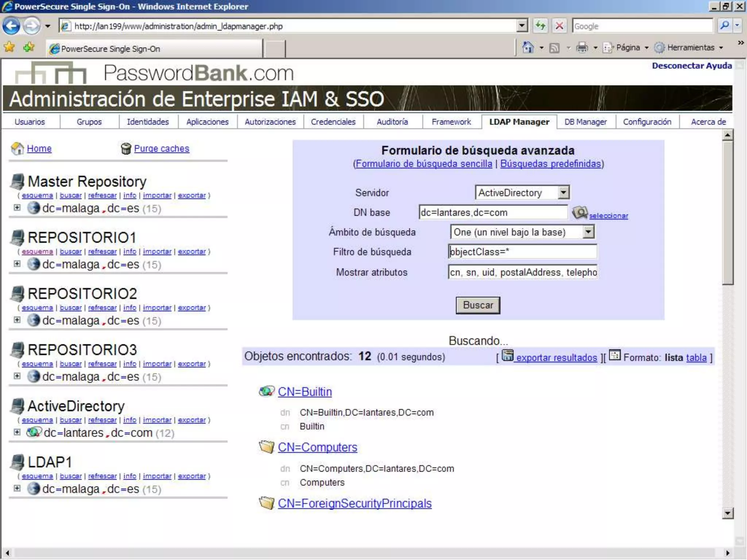747x560 pixels.
Task: Click the Purge caches trash icon
Action: pos(126,148)
